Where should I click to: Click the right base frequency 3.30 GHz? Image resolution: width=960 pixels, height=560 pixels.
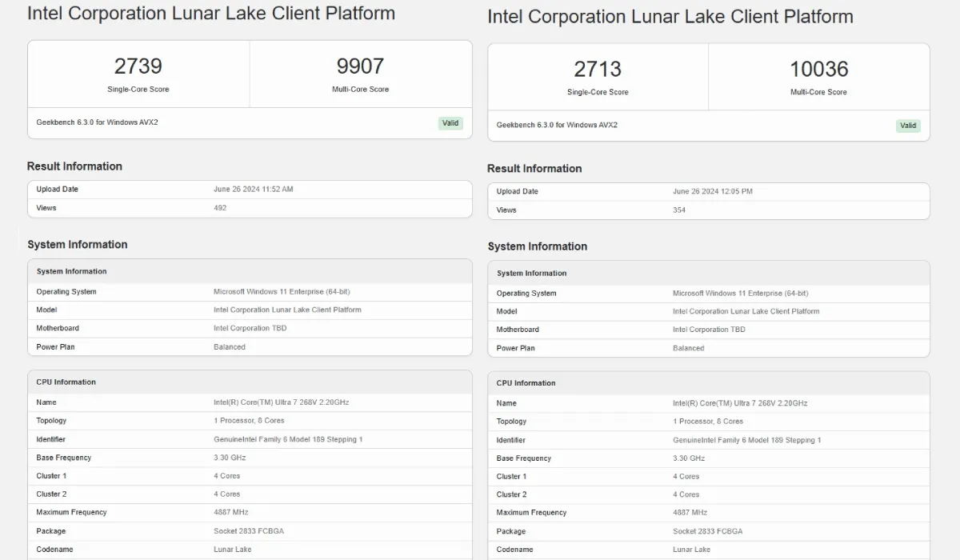coord(689,459)
